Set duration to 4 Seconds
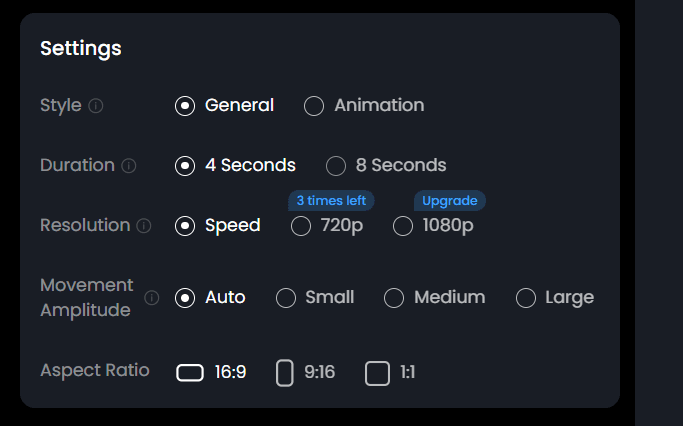This screenshot has height=426, width=683. [x=185, y=166]
